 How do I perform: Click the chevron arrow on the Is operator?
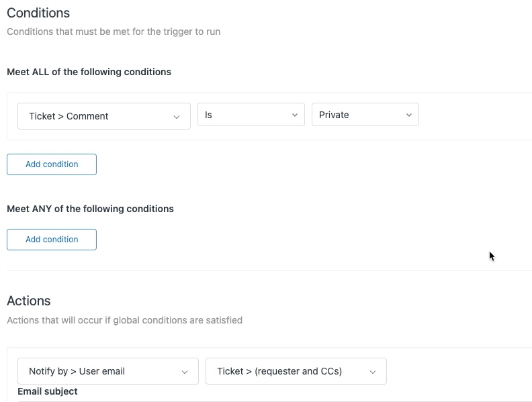pyautogui.click(x=294, y=115)
